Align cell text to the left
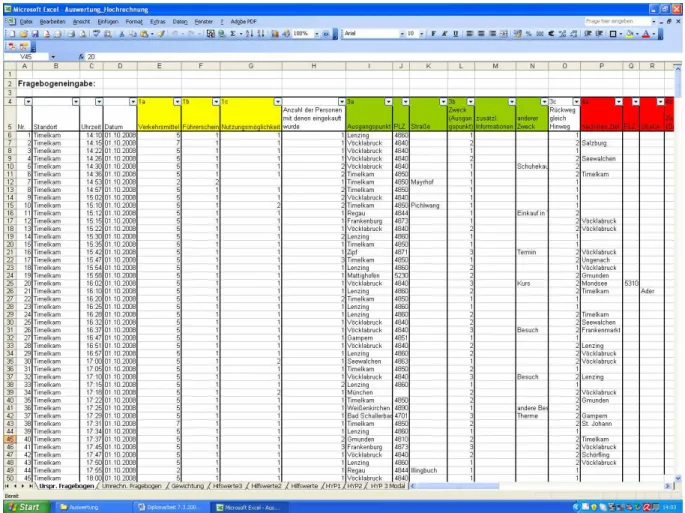 point(470,34)
